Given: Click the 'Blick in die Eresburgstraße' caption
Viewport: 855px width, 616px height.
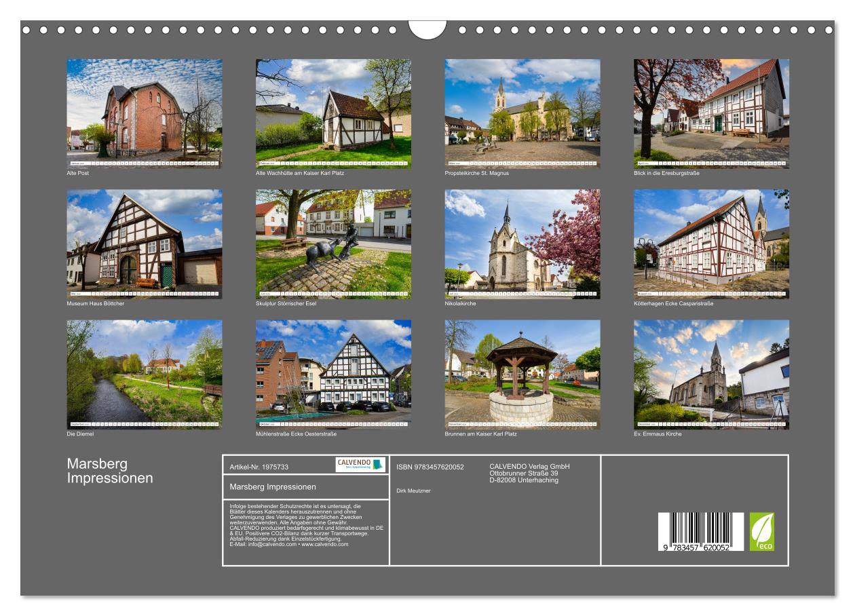Looking at the screenshot, I should pos(666,173).
